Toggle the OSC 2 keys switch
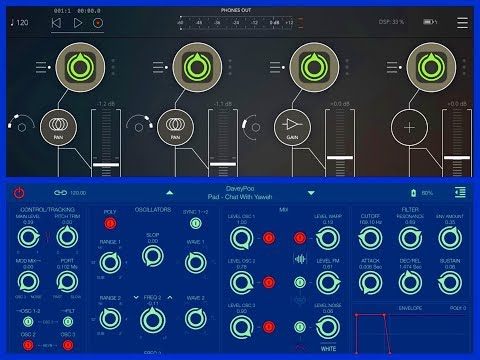 pyautogui.click(x=28, y=345)
